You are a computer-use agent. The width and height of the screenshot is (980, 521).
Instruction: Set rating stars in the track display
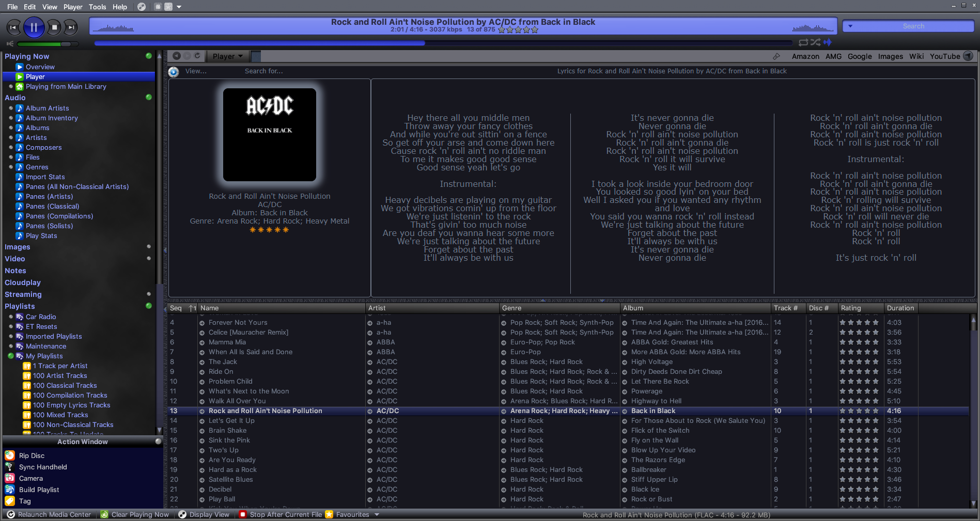pyautogui.click(x=518, y=30)
